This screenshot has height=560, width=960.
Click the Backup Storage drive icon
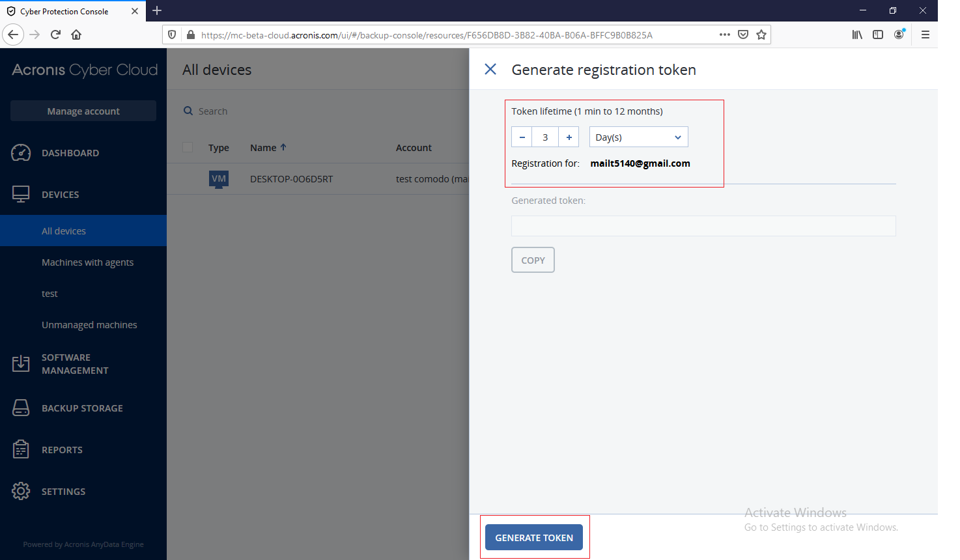21,408
